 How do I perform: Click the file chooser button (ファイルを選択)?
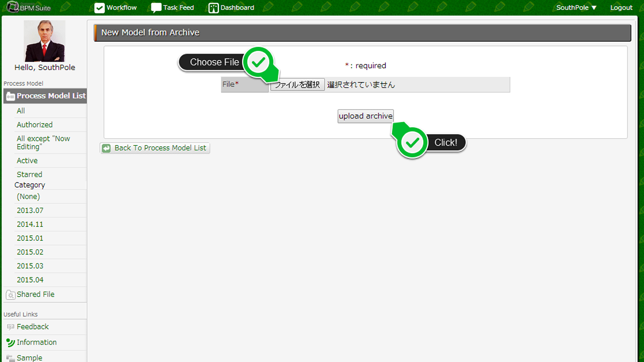297,84
